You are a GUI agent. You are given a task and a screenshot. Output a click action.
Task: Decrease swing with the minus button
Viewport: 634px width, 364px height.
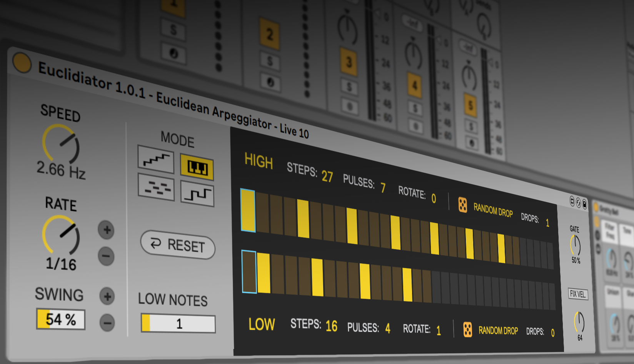107,322
